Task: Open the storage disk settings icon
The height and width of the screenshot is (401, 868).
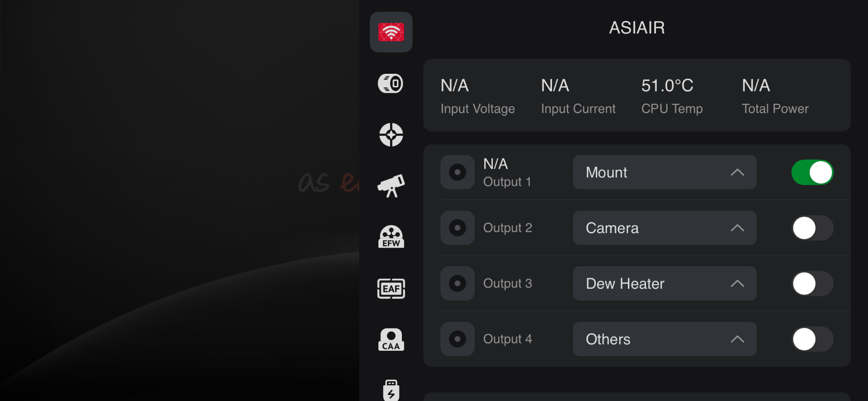Action: pyautogui.click(x=391, y=83)
